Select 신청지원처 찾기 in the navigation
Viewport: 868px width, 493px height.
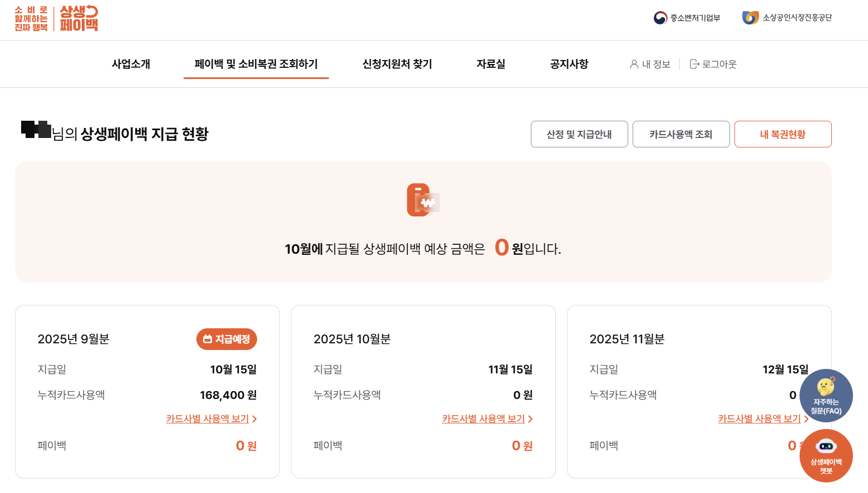click(396, 64)
